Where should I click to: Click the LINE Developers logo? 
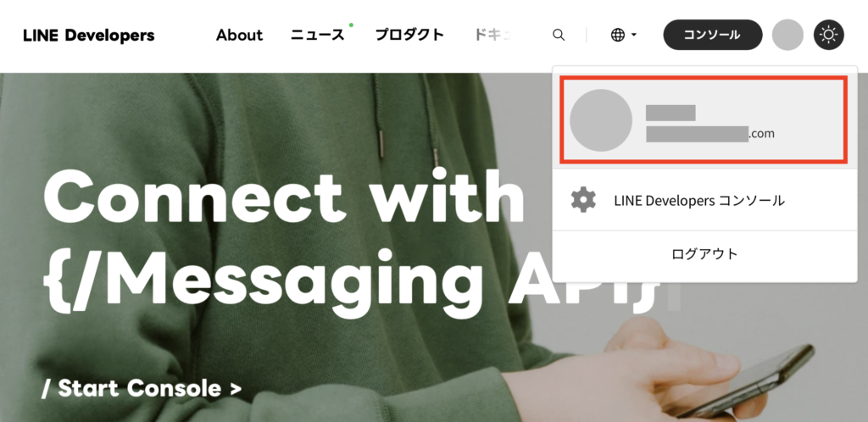pos(88,36)
